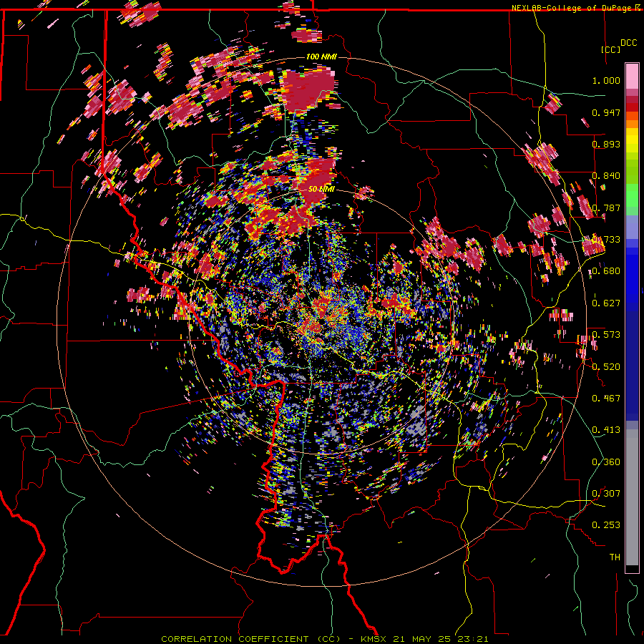The height and width of the screenshot is (644, 644).
Task: Click the 0.307 legend value
Action: coord(606,494)
